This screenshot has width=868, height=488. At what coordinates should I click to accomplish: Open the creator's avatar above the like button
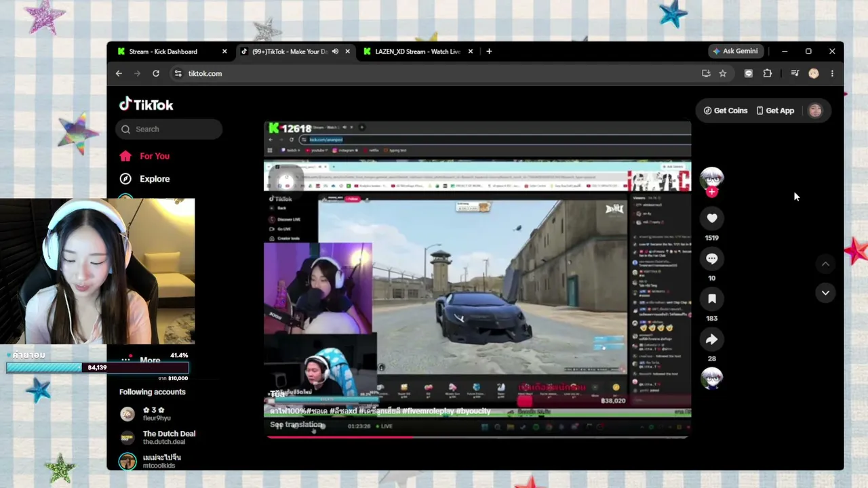pyautogui.click(x=711, y=178)
